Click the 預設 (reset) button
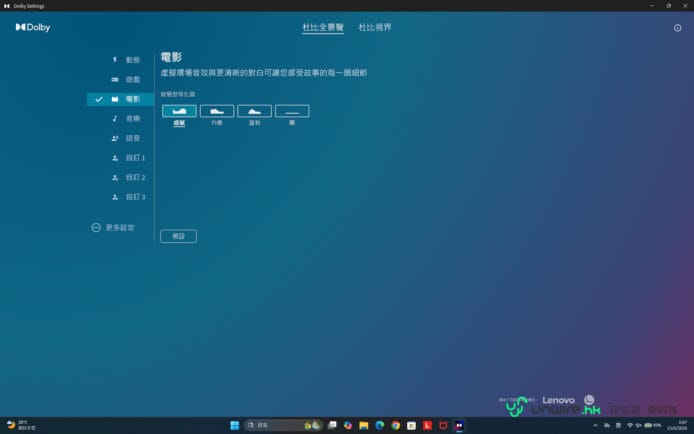 click(178, 236)
